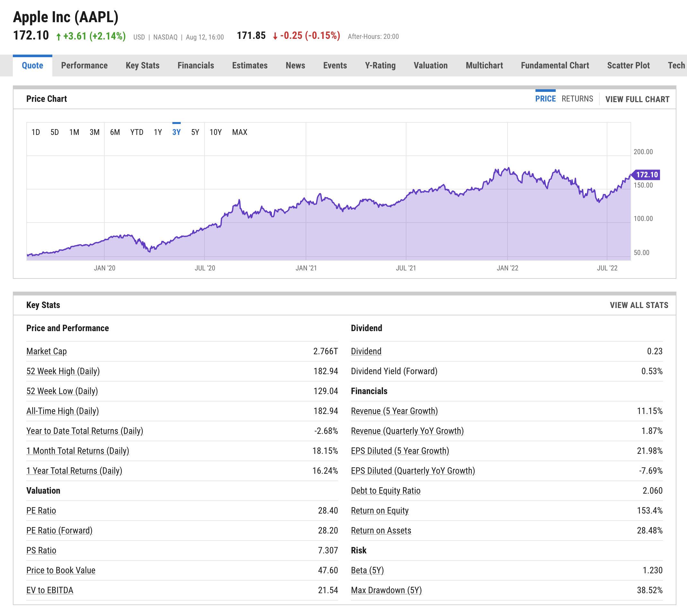Choose the YTD chart range

point(137,132)
